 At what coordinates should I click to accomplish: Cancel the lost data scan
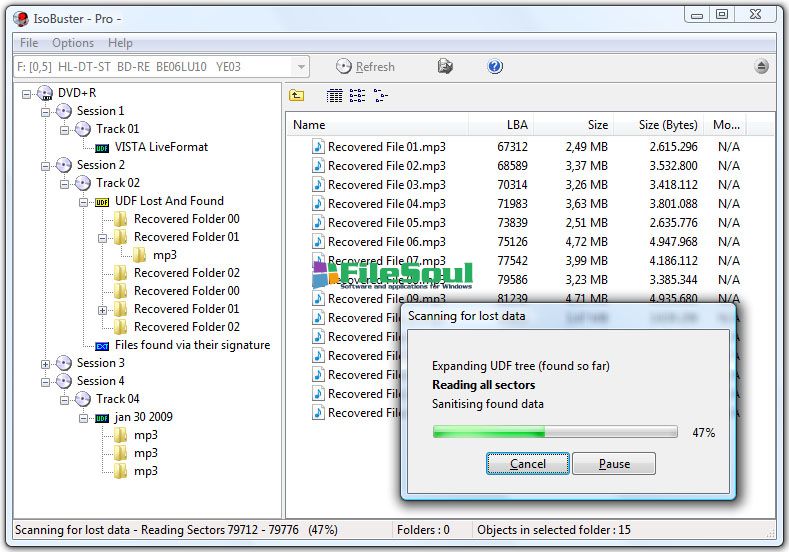(528, 464)
